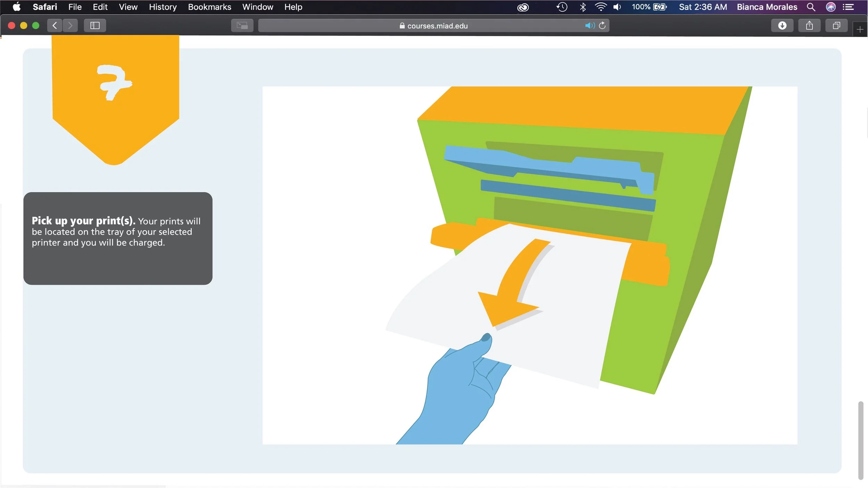Show all tabs overview button
The image size is (868, 488).
[x=836, y=25]
